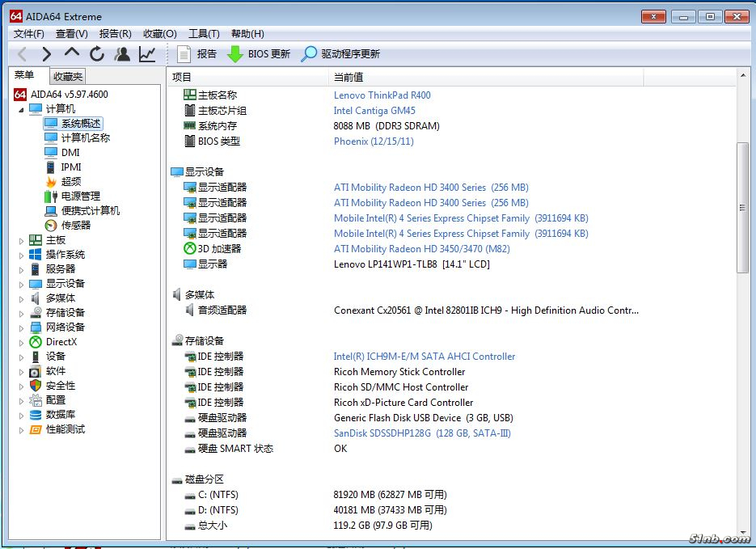Collapse the 计算机 tree node

[22, 109]
